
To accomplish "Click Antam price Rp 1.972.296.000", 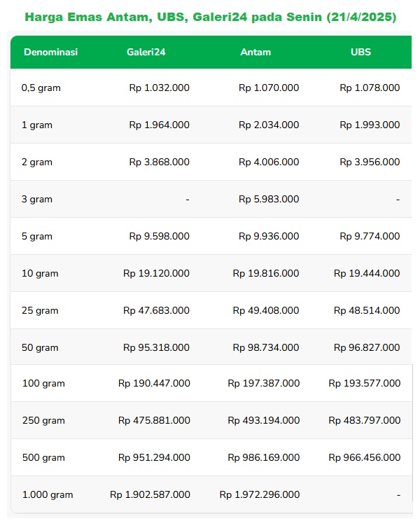I will pyautogui.click(x=260, y=494).
